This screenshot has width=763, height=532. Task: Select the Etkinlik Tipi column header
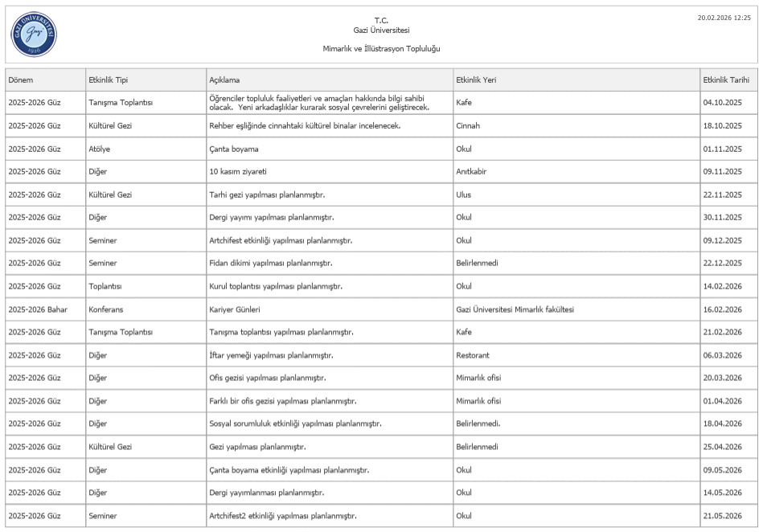pyautogui.click(x=109, y=80)
